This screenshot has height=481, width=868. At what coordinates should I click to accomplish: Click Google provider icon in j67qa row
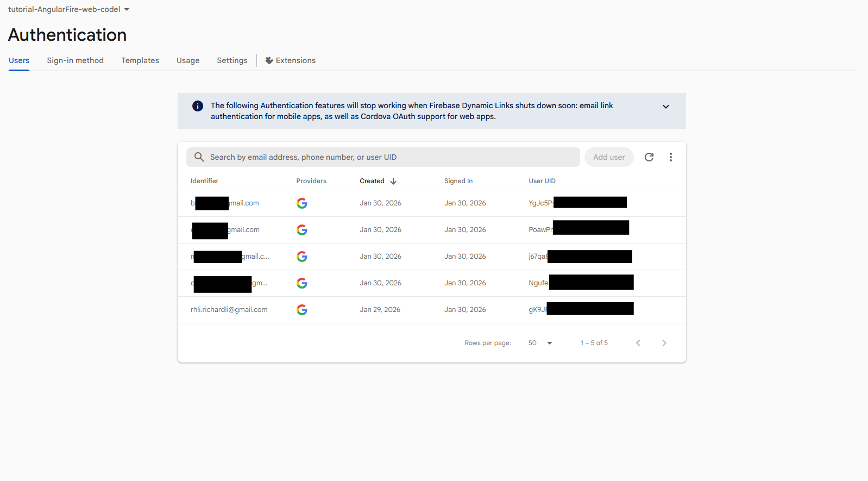tap(302, 257)
